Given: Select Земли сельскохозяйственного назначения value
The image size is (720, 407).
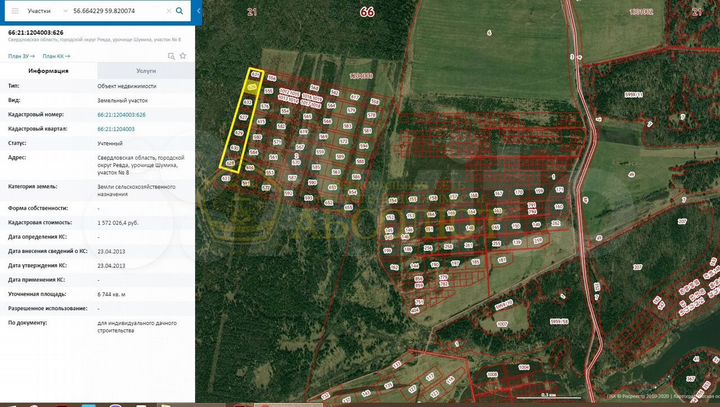Looking at the screenshot, I should point(136,190).
